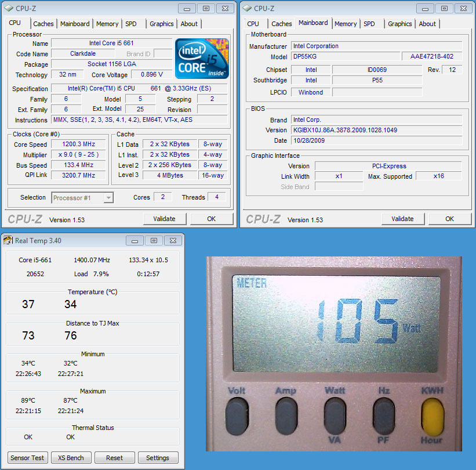This screenshot has height=470, width=476.
Task: Open the About tab in the left CPU-Z window
Action: point(189,24)
